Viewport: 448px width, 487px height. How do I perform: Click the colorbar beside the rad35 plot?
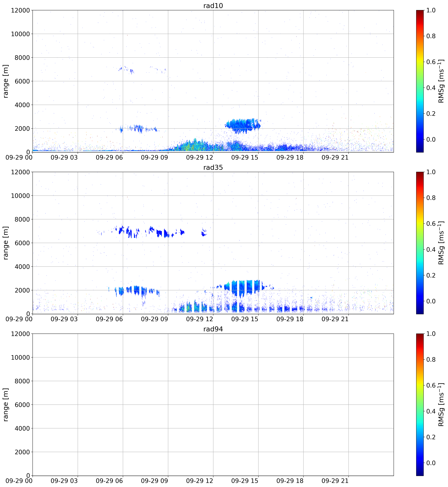420,243
